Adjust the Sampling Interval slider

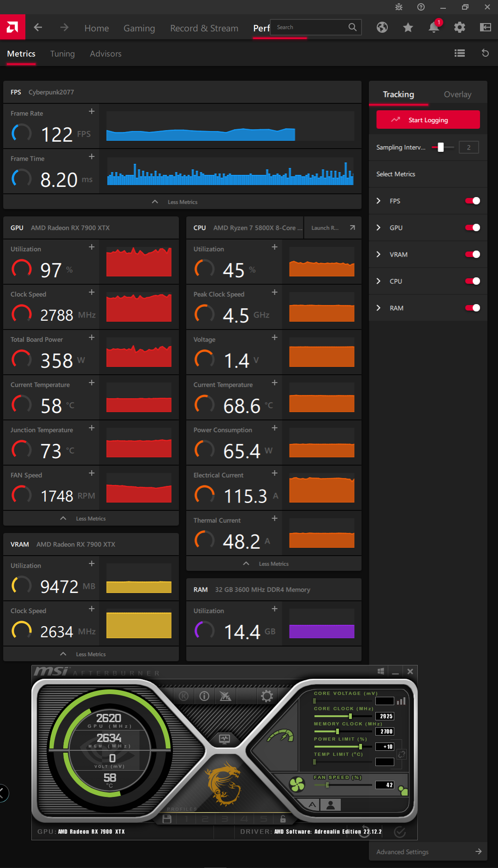tap(440, 147)
